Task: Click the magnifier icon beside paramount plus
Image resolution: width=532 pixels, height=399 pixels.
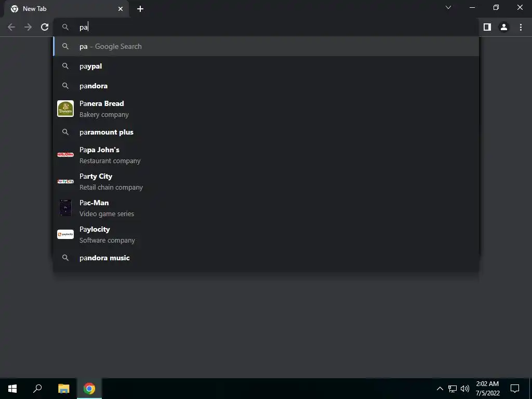Action: click(65, 132)
